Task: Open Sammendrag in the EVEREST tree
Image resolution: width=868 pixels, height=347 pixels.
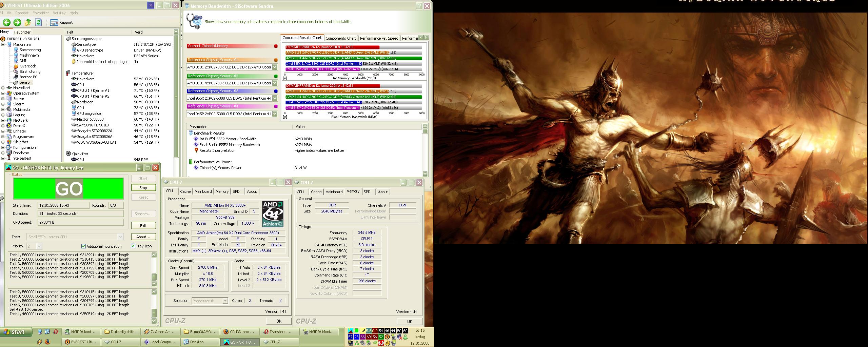Action: click(30, 50)
